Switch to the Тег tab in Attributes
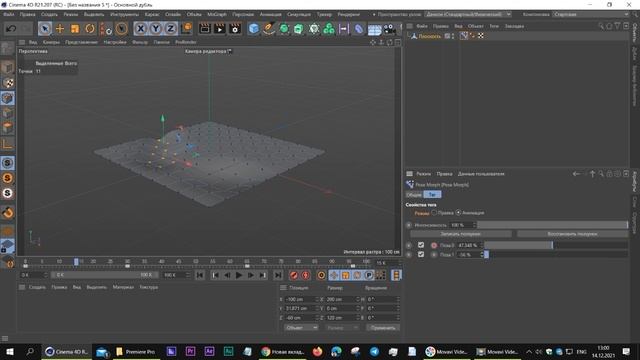This screenshot has width=640, height=360. click(x=432, y=195)
